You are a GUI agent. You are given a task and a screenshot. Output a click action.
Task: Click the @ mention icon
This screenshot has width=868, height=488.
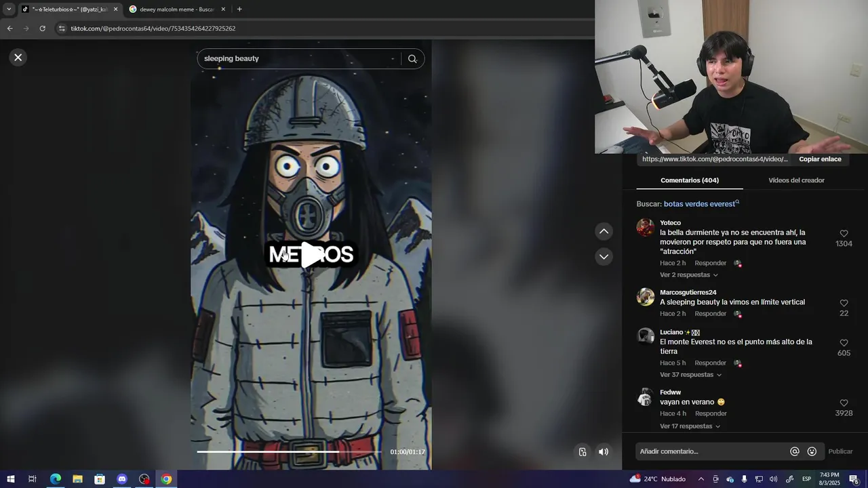click(x=794, y=451)
